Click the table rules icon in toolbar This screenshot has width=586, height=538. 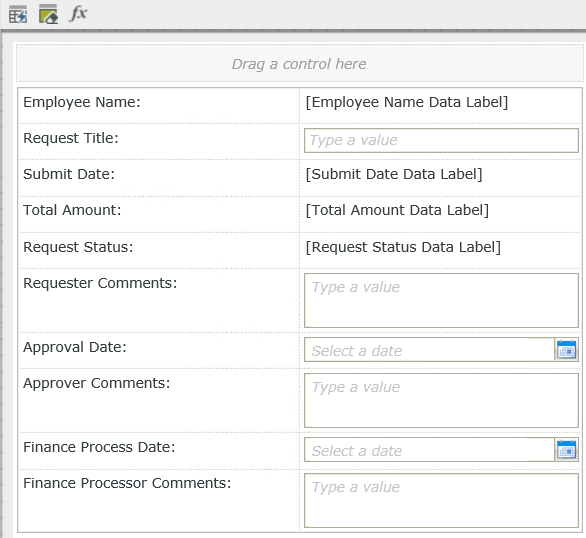pyautogui.click(x=18, y=14)
